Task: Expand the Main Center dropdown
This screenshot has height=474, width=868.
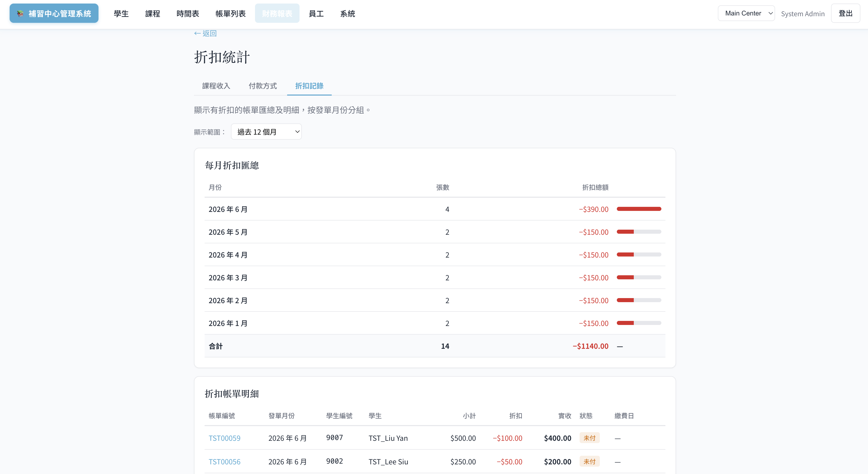Action: click(x=746, y=13)
